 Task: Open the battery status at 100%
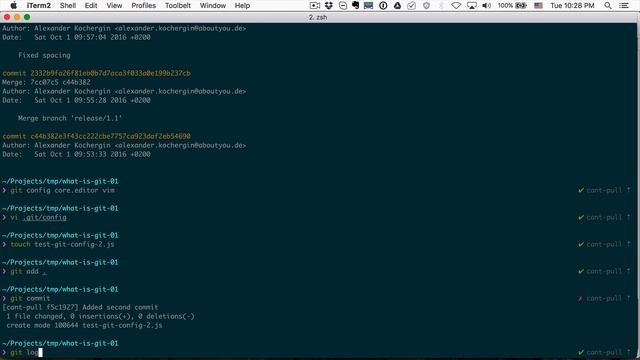(512, 6)
